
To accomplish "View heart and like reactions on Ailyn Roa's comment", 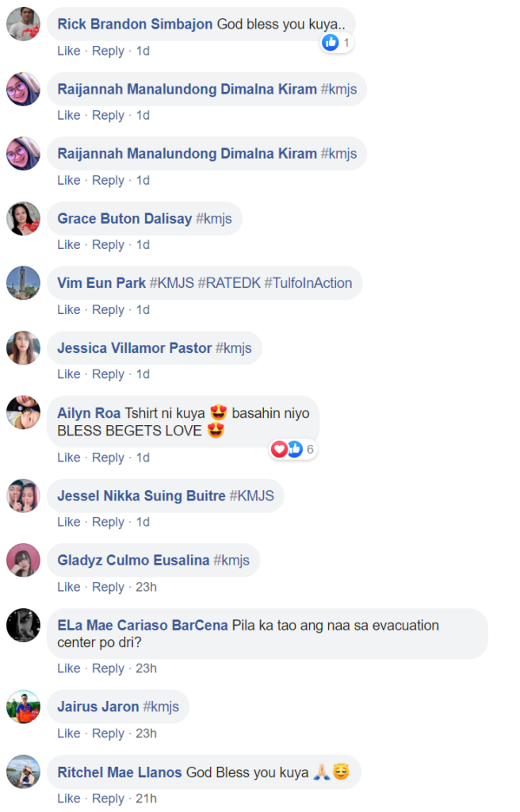I will tap(293, 449).
